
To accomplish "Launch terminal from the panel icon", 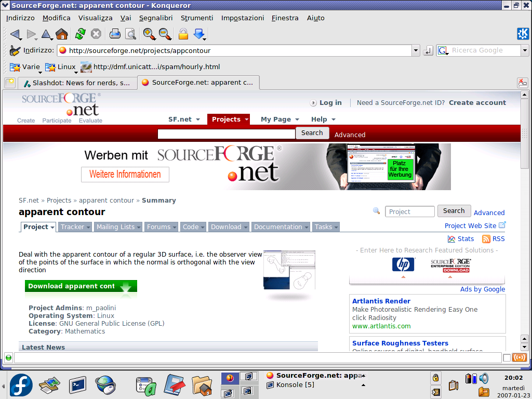I will tap(78, 385).
